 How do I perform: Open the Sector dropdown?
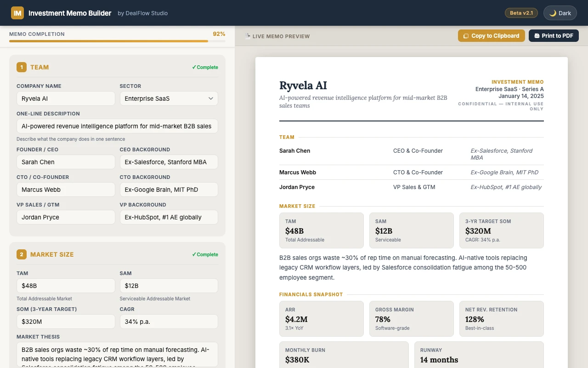169,98
